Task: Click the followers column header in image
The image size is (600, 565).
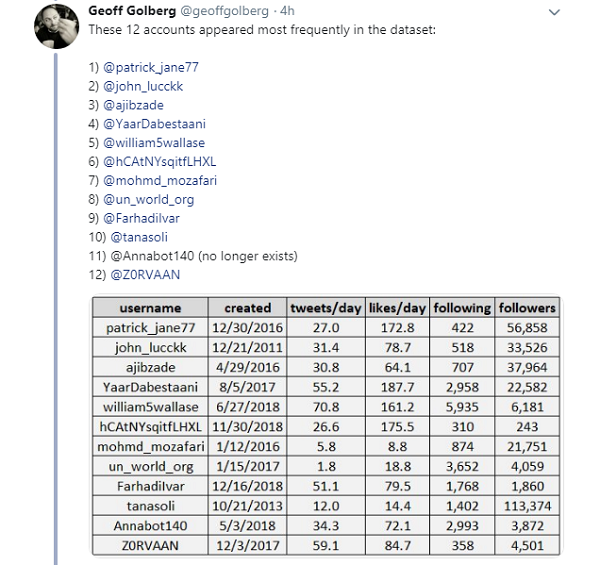Action: 527,308
